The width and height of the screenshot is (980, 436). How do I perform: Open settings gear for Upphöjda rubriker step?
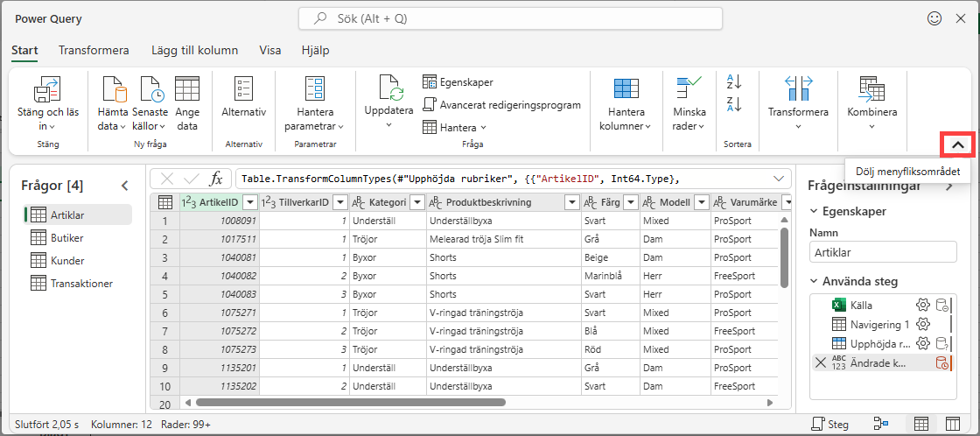tap(922, 343)
